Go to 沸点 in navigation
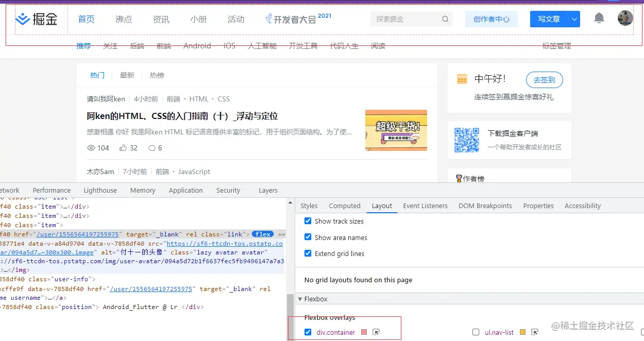 click(124, 19)
